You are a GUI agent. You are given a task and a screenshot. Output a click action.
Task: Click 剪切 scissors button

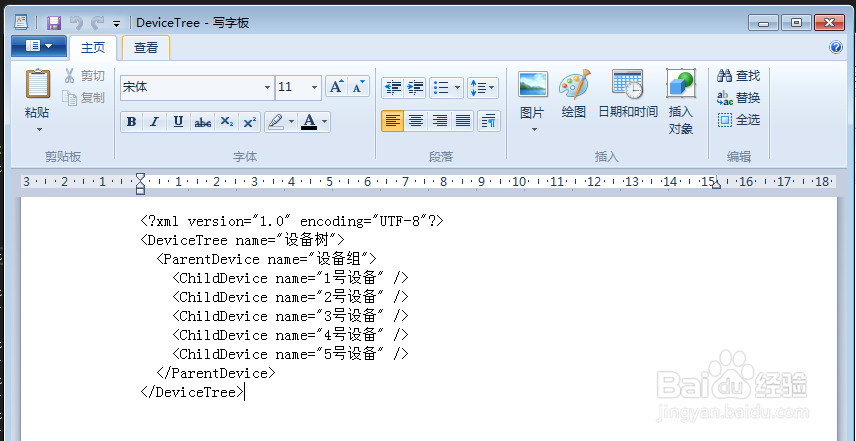click(x=84, y=76)
